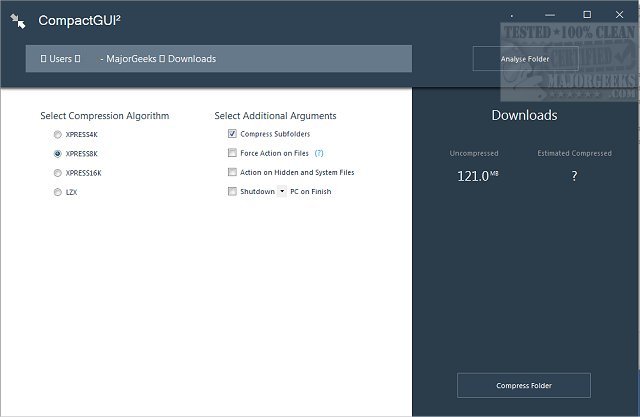Enable Force Action on Files
Viewport: 640px width, 417px height.
(232, 153)
